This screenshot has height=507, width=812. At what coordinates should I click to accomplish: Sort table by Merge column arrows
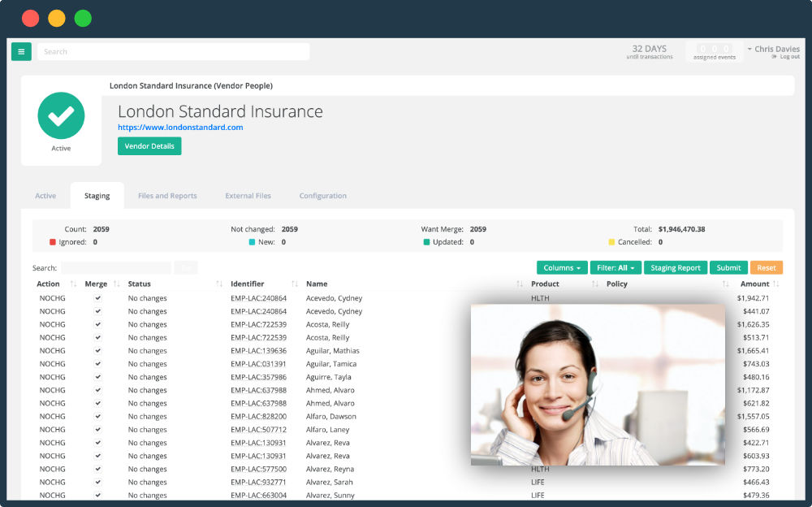pos(116,284)
